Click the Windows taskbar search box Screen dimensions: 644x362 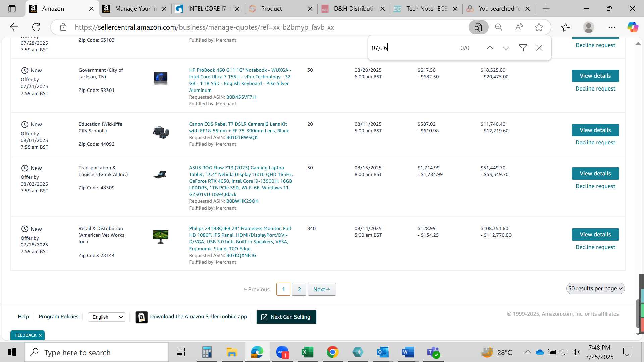point(97,352)
